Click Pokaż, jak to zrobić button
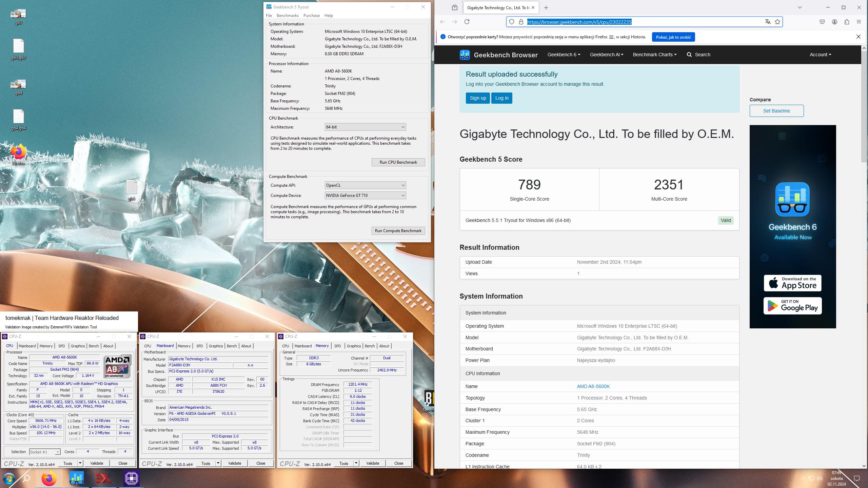Screen dimensions: 868x488 673,37
